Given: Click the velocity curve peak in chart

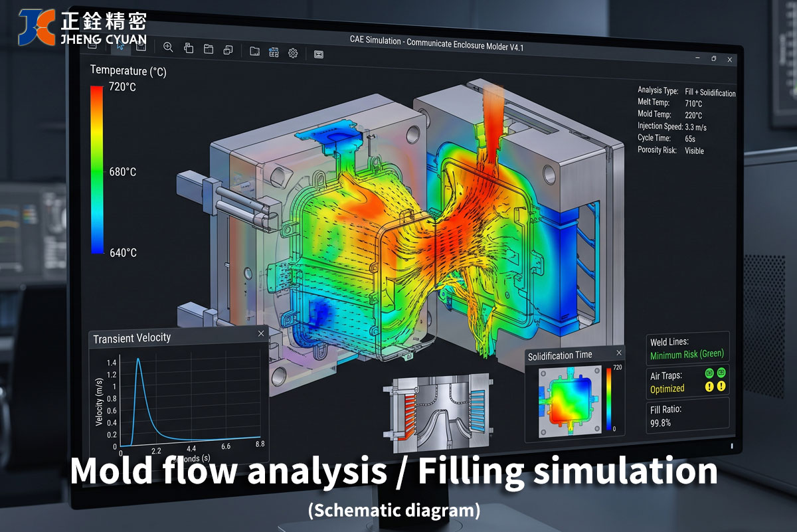Looking at the screenshot, I should click(x=138, y=359).
